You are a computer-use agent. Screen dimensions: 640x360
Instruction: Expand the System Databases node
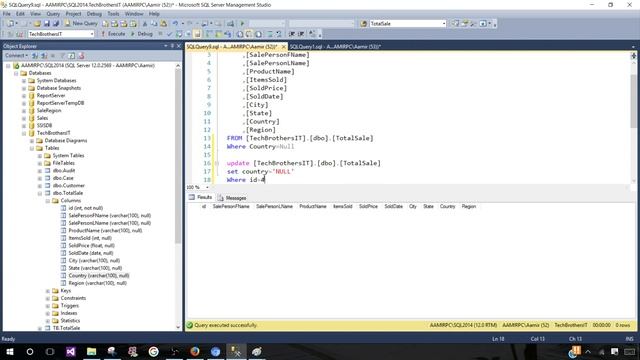24,81
